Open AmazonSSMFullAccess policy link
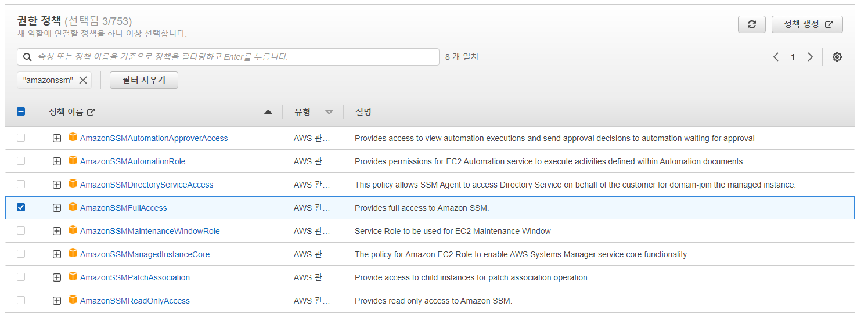The image size is (868, 328). pos(124,208)
